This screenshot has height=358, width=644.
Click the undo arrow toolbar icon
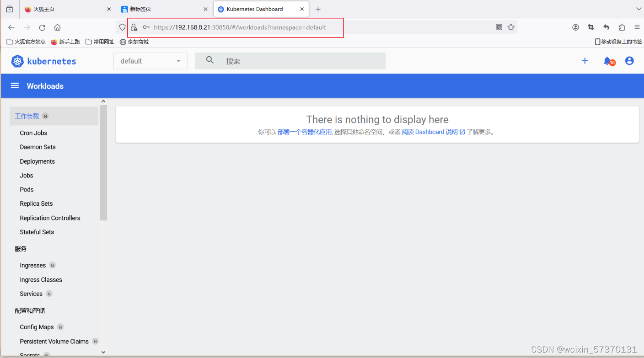pyautogui.click(x=606, y=27)
